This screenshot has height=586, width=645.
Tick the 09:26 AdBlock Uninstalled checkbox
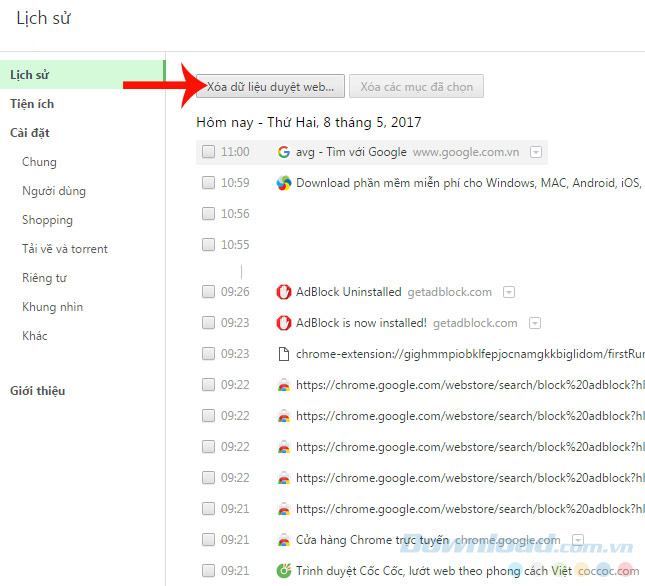[x=208, y=292]
